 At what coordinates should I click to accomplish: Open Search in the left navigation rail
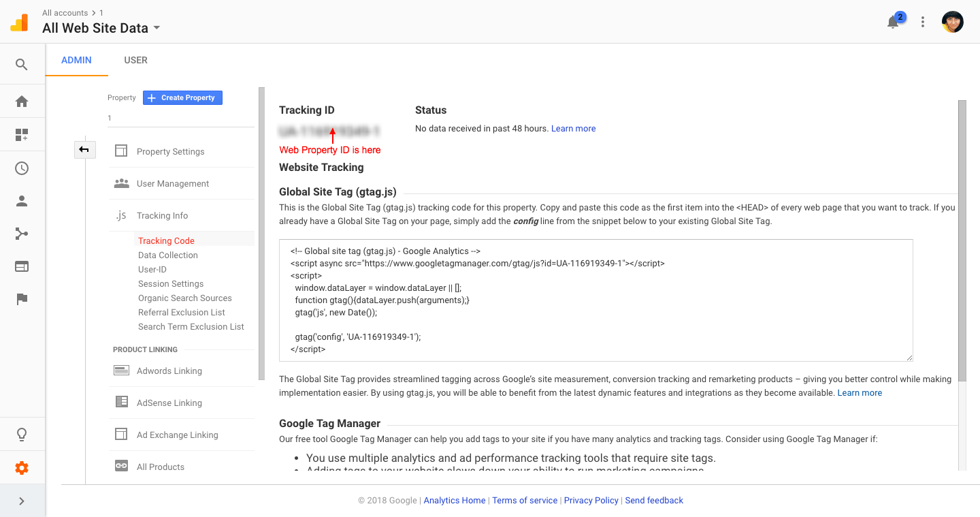click(22, 63)
